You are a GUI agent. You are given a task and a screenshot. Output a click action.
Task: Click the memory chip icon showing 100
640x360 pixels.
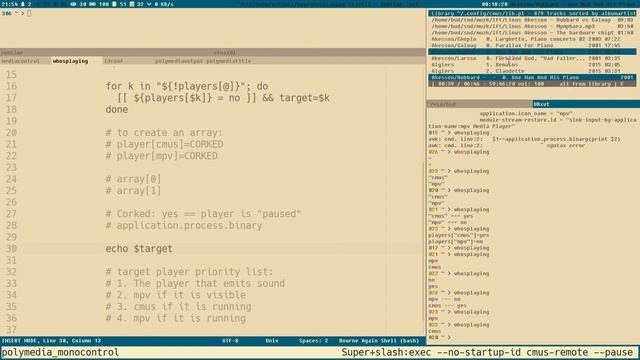coord(91,4)
